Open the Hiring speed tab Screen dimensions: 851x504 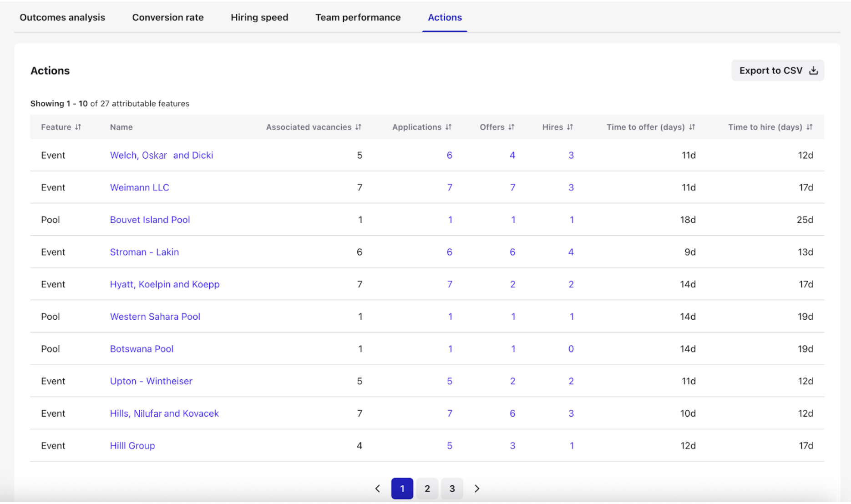259,17
